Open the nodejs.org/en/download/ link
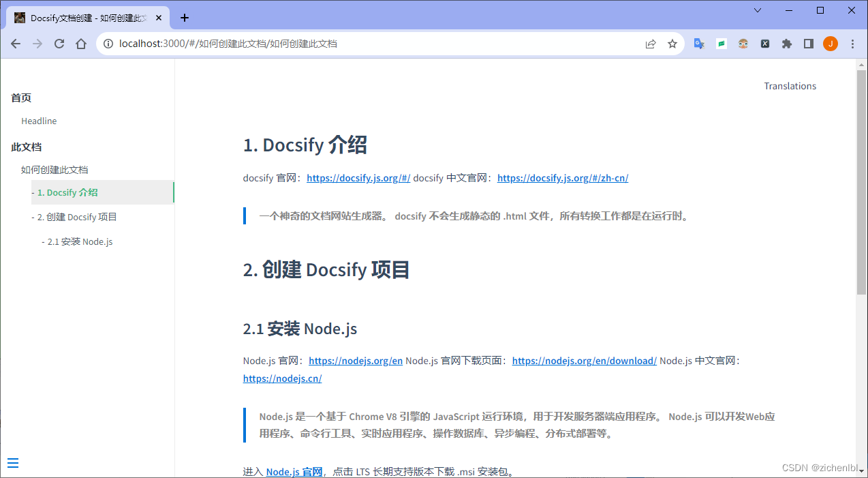 585,361
